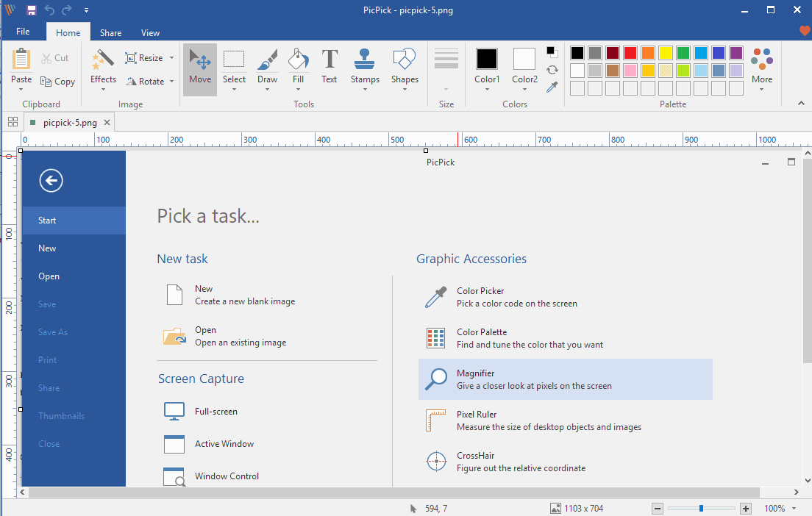Close the picpick-5.png document tab
Viewport: 812px width, 516px height.
click(x=107, y=123)
